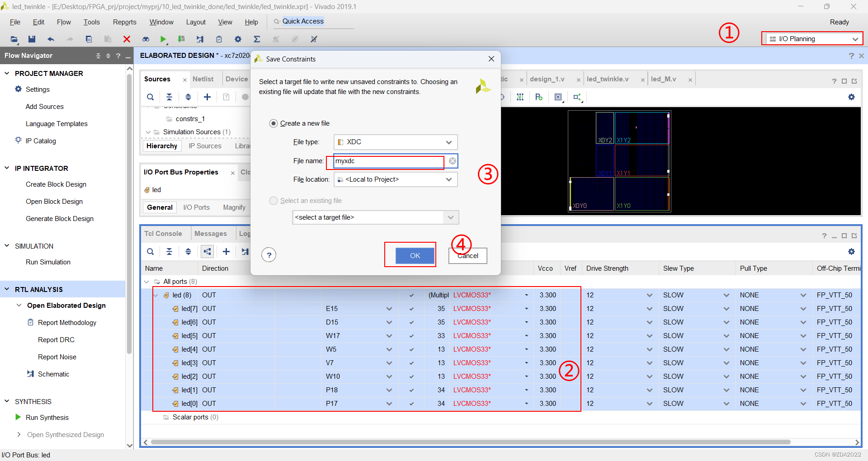Image resolution: width=868 pixels, height=461 pixels.
Task: Click Sources panel Add Sources plus icon
Action: tap(207, 97)
